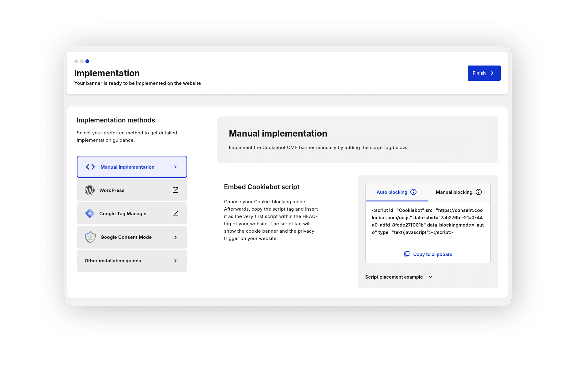
Task: Click the Finish button
Action: [484, 73]
